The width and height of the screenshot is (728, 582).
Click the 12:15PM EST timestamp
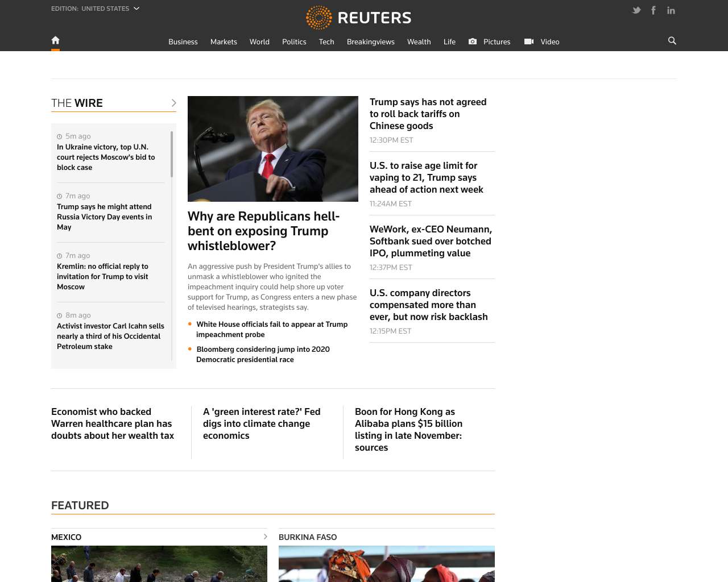(390, 331)
